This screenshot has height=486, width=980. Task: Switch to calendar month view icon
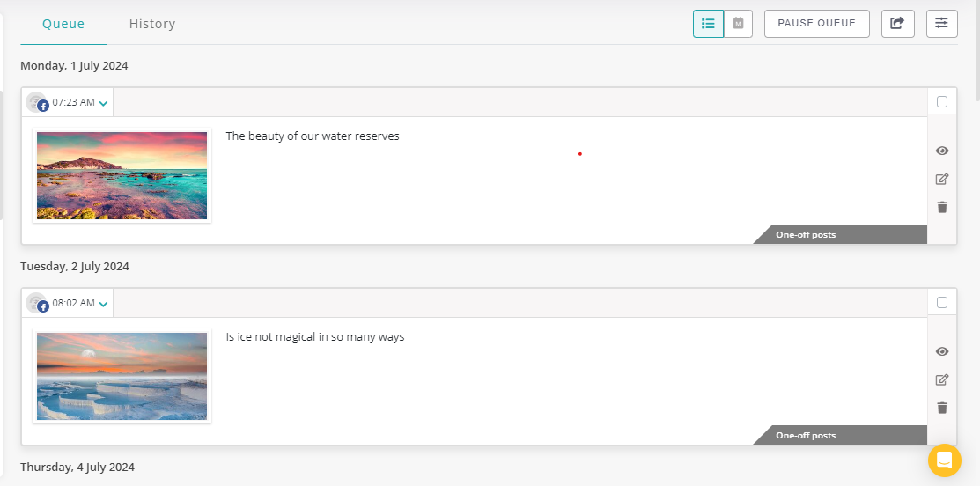point(738,24)
